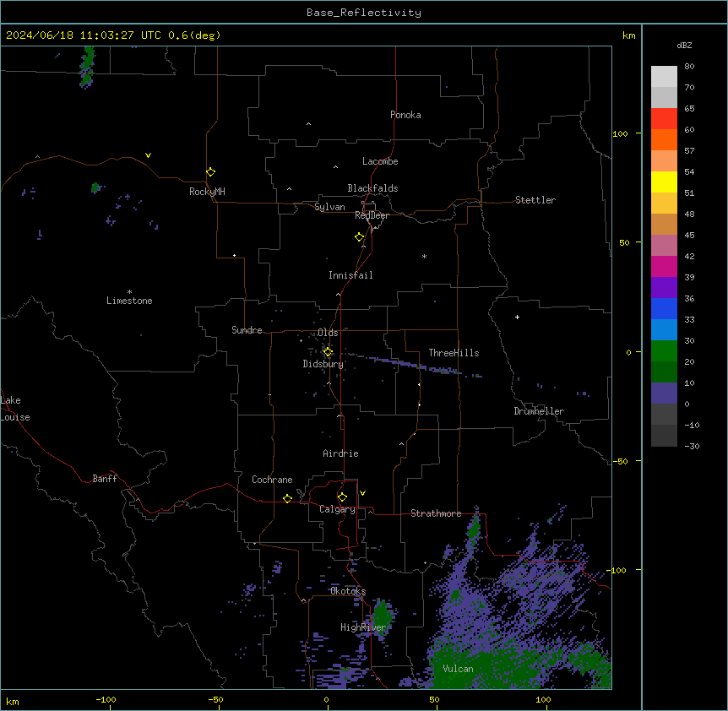Image resolution: width=728 pixels, height=711 pixels.
Task: Click the RedDeer city label
Action: point(372,215)
